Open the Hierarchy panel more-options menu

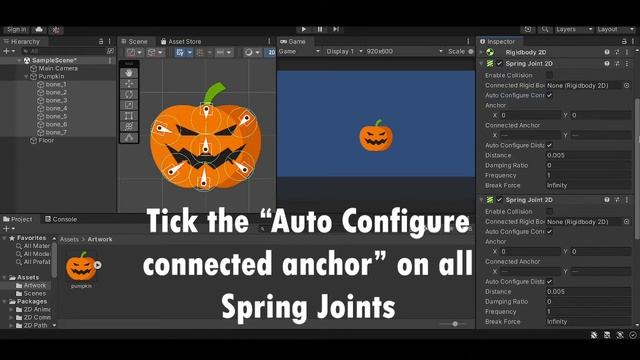tap(109, 41)
